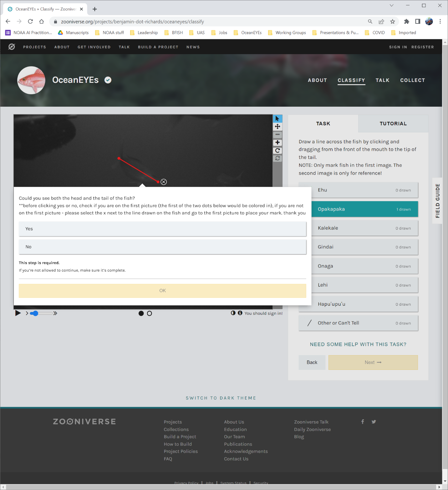This screenshot has height=490, width=448.
Task: Open the Tutorial tab
Action: tap(393, 124)
